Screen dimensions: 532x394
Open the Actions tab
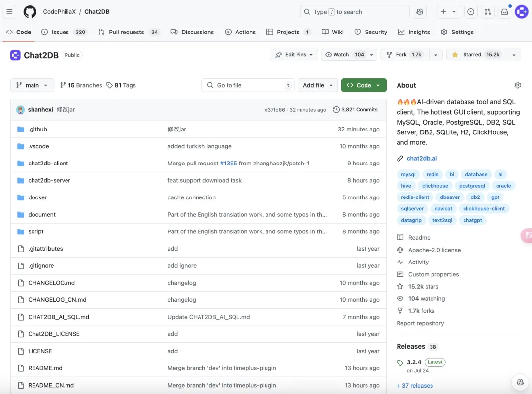240,32
